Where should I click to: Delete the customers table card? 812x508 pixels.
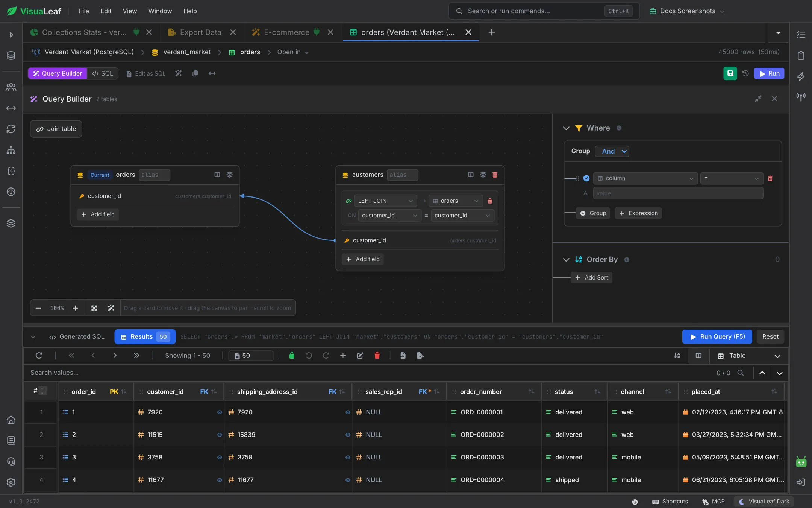[x=495, y=175]
